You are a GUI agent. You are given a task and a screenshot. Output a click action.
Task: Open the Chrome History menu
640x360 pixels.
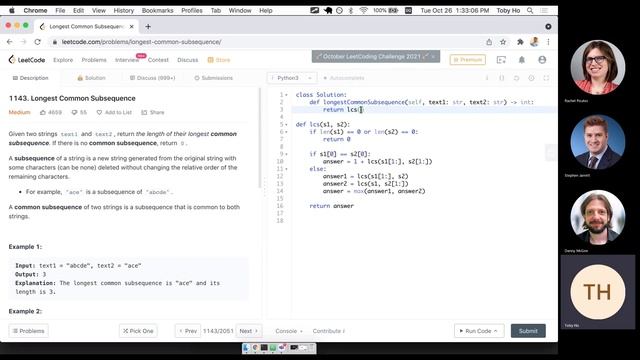[x=124, y=11]
